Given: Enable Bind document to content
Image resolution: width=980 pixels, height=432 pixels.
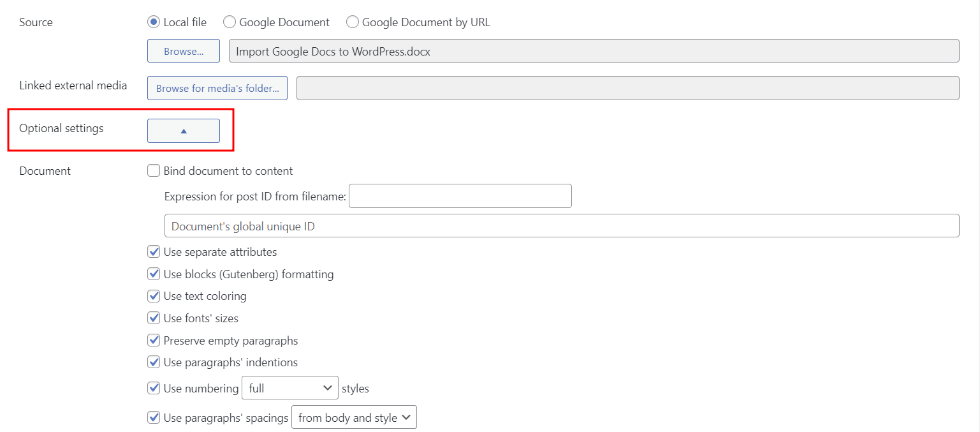Looking at the screenshot, I should pyautogui.click(x=154, y=171).
